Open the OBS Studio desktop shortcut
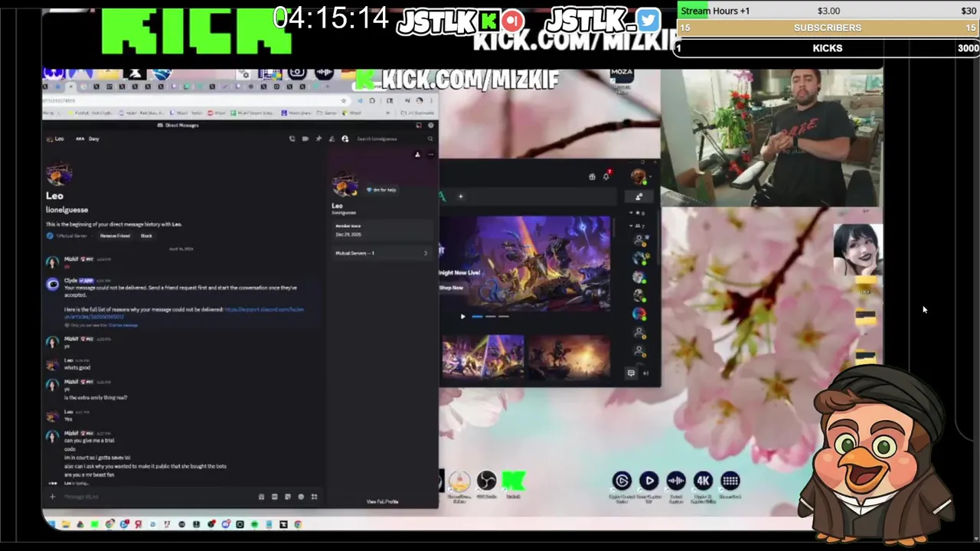Image resolution: width=980 pixels, height=551 pixels. tap(486, 481)
